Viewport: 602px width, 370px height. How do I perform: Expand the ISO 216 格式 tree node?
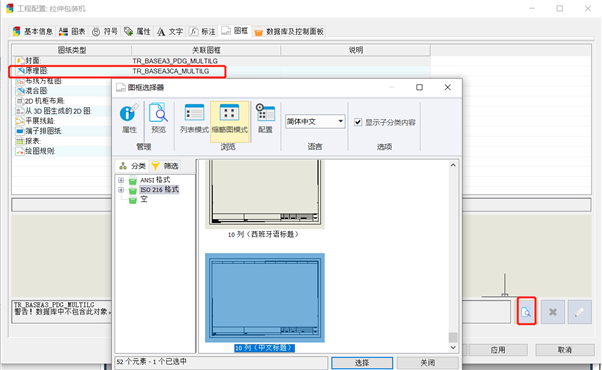pos(121,190)
